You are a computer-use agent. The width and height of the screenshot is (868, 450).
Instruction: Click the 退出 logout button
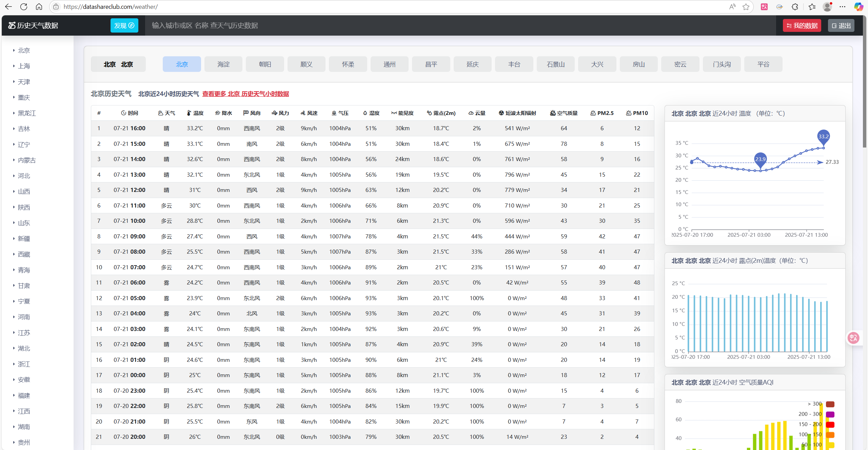(841, 25)
